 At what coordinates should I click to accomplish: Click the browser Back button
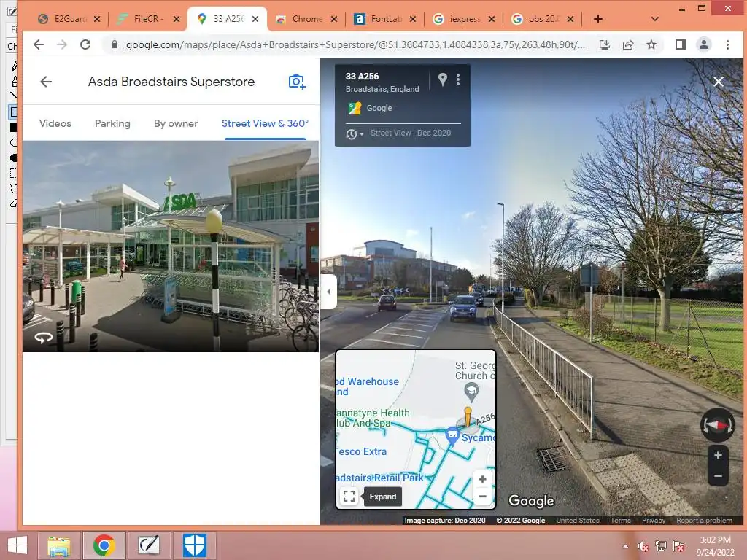[x=39, y=44]
